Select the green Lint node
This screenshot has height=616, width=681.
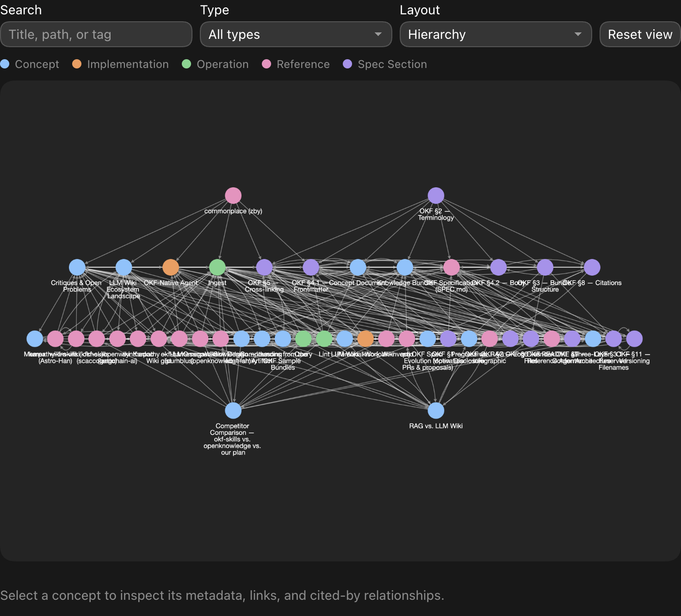(324, 339)
